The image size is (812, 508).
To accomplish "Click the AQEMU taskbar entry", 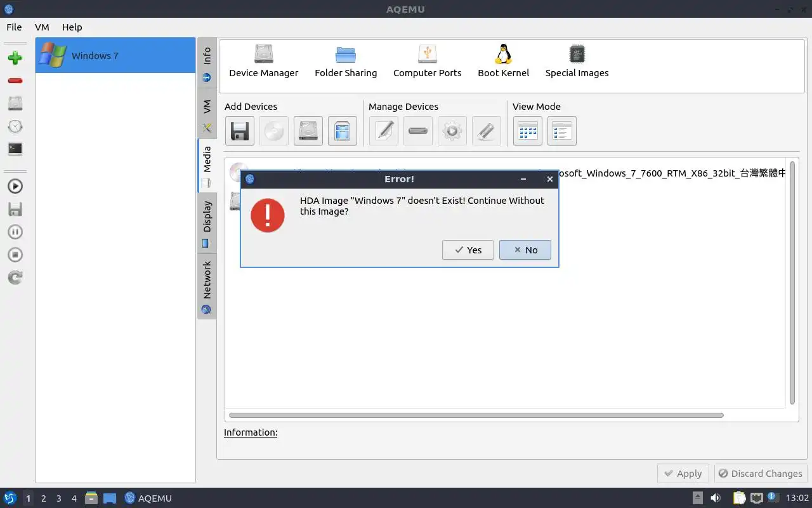I will tap(148, 498).
